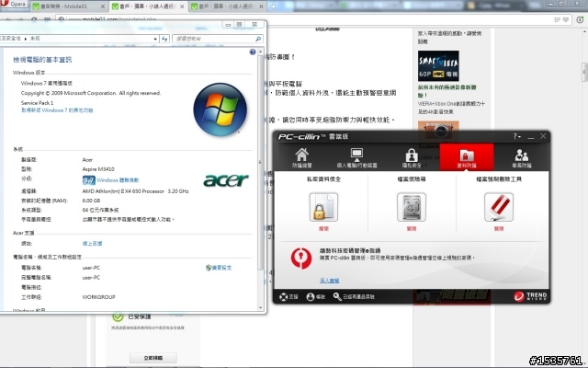Open PC-cillin privacy tab with padlock-person icon

click(x=412, y=157)
